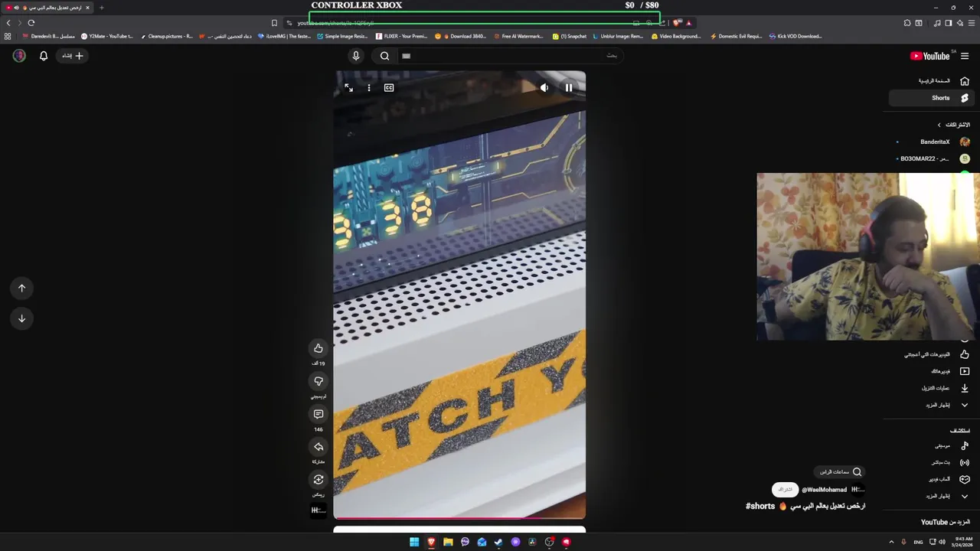Open the Cleanup.pictures bookmark
Viewport: 980px width, 551px height.
166,36
